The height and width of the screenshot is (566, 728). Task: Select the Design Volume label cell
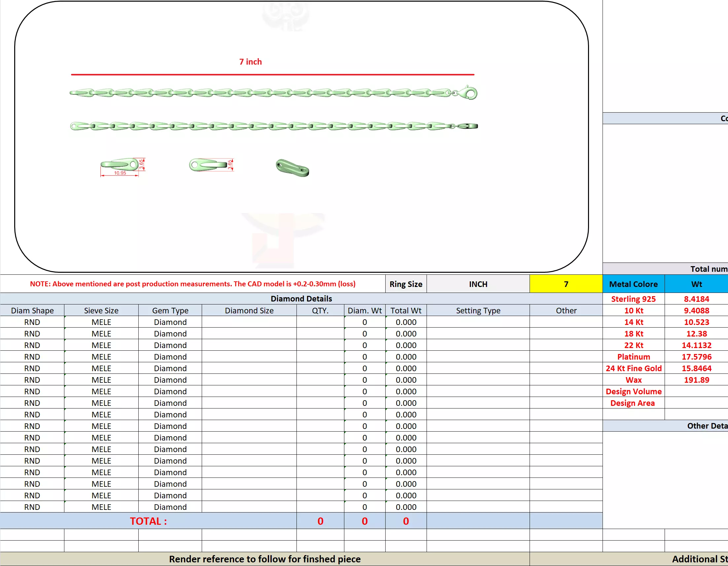tap(633, 391)
